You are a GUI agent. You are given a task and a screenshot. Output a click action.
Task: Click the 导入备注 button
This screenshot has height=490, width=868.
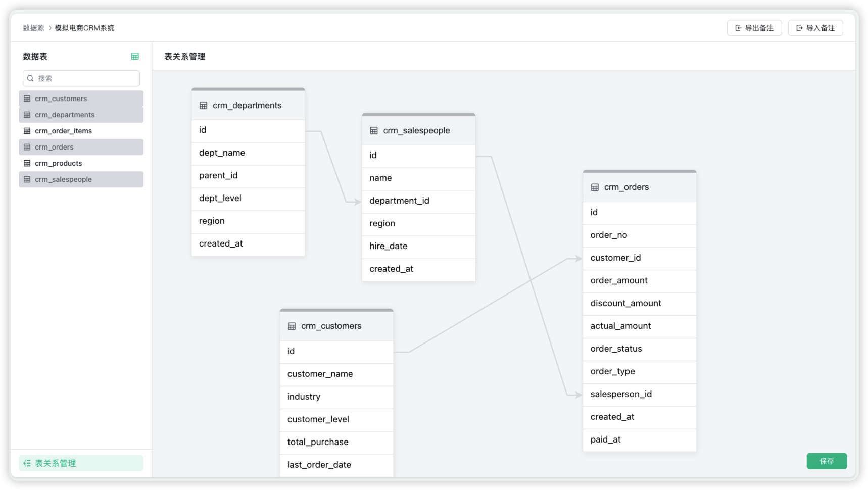tap(815, 28)
